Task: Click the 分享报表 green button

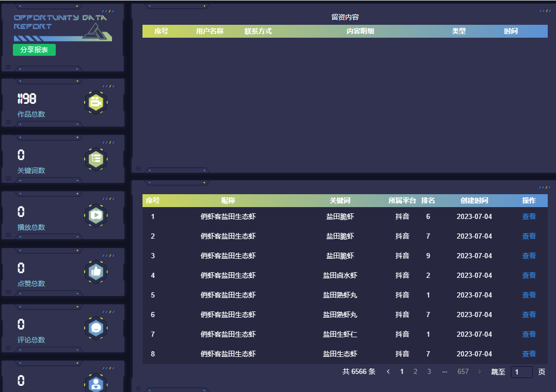Action: point(34,50)
